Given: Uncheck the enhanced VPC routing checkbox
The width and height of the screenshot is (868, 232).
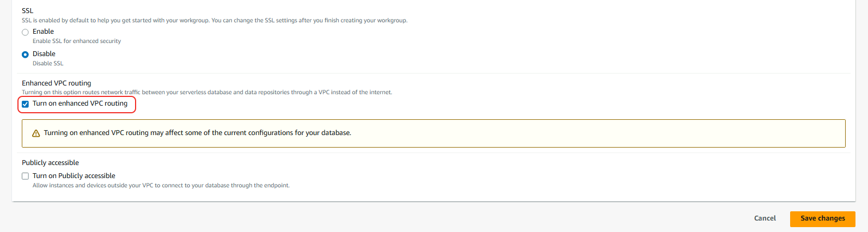Looking at the screenshot, I should pyautogui.click(x=25, y=104).
